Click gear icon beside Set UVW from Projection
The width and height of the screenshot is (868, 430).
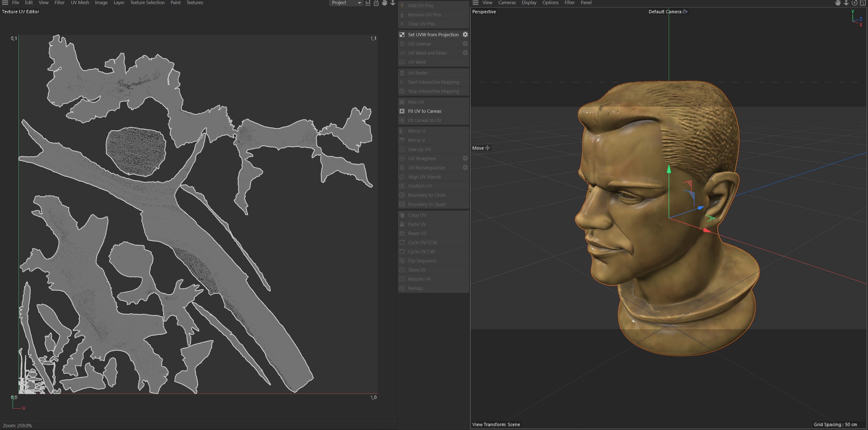pos(465,34)
